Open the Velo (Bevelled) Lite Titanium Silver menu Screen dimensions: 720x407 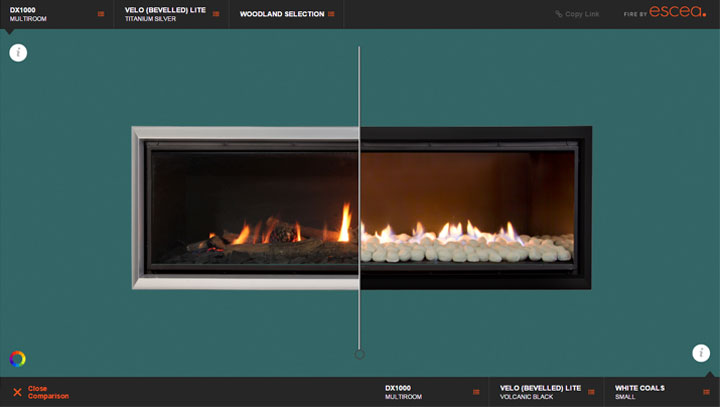tap(172, 14)
